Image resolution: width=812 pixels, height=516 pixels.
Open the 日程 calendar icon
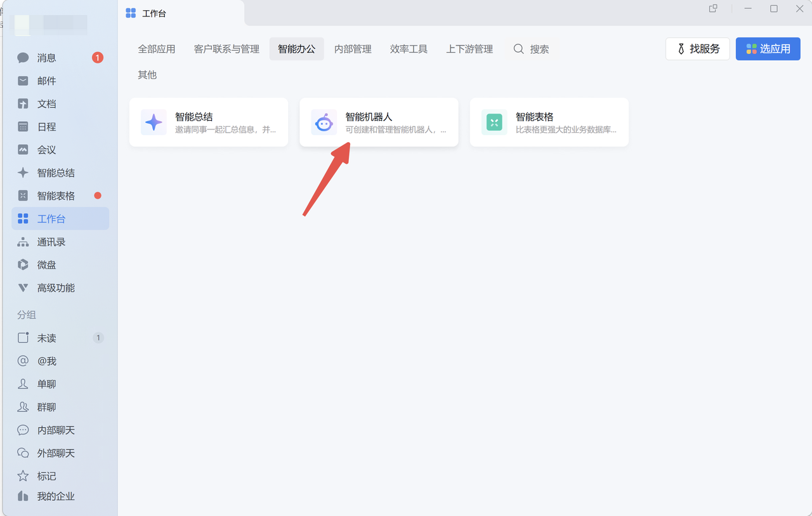[x=23, y=127]
